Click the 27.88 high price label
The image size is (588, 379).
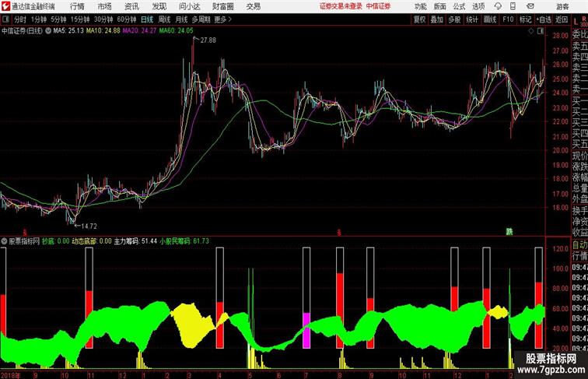(x=208, y=40)
